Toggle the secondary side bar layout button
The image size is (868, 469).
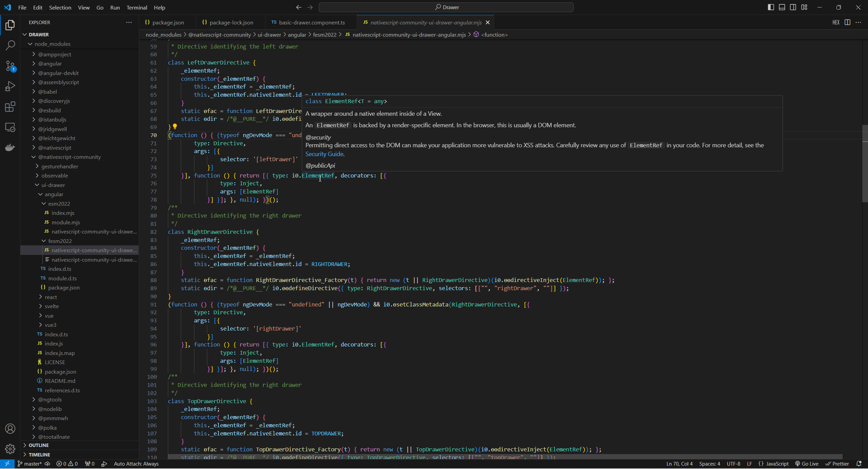coord(793,7)
